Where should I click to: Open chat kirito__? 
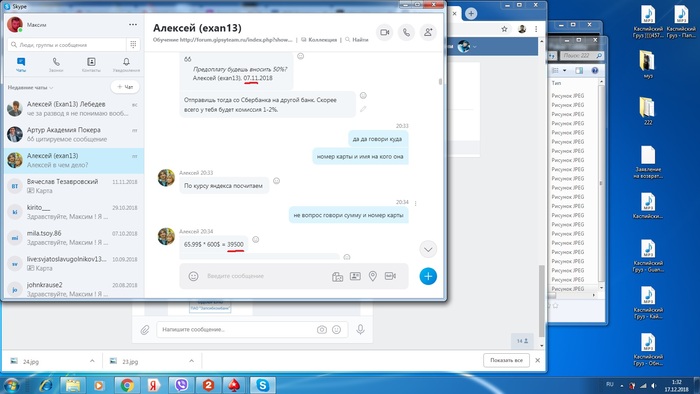74,212
